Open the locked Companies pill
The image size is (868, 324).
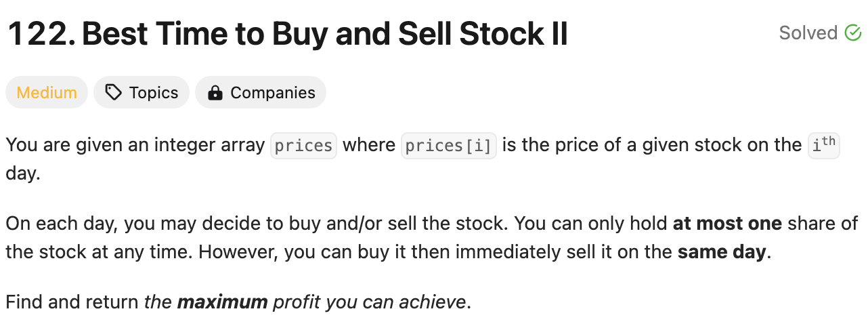tap(261, 93)
